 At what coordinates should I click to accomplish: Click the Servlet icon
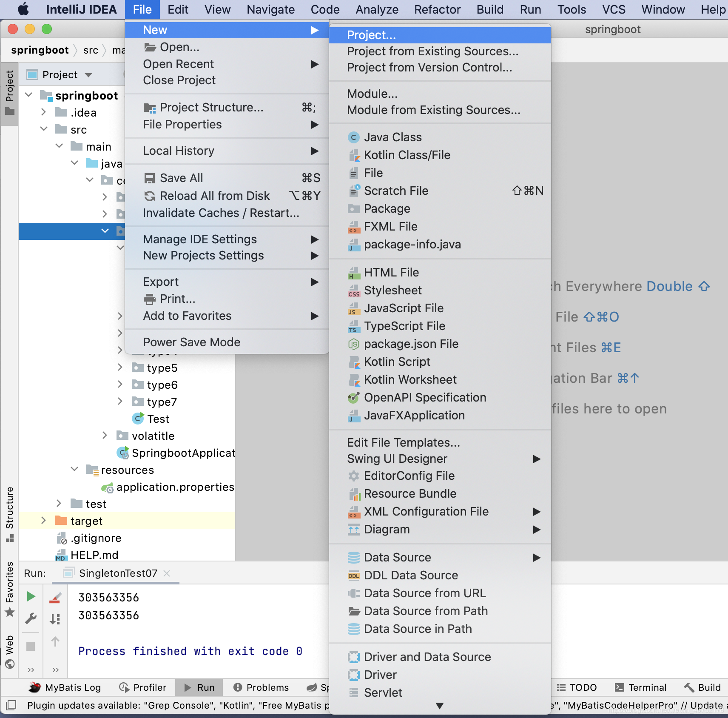click(x=353, y=693)
